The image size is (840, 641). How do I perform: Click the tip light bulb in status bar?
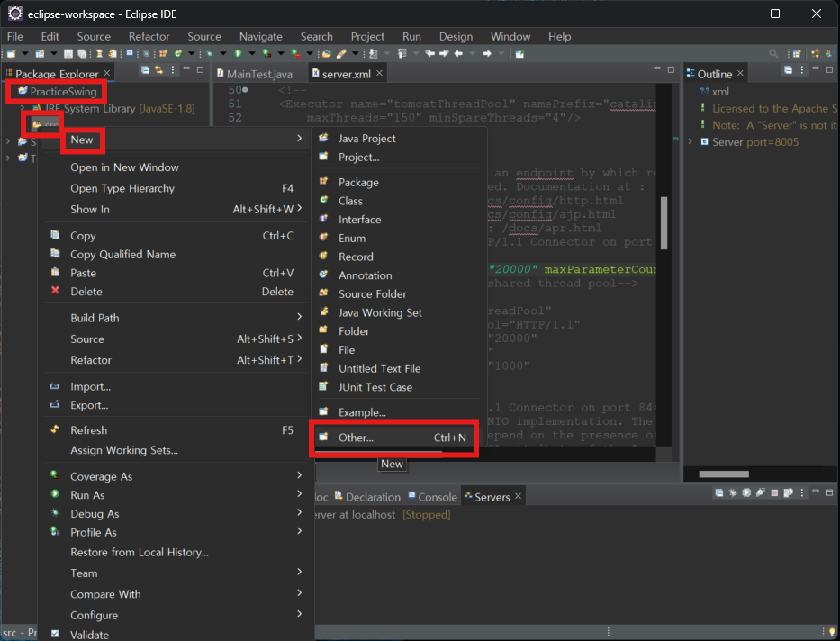[x=831, y=633]
